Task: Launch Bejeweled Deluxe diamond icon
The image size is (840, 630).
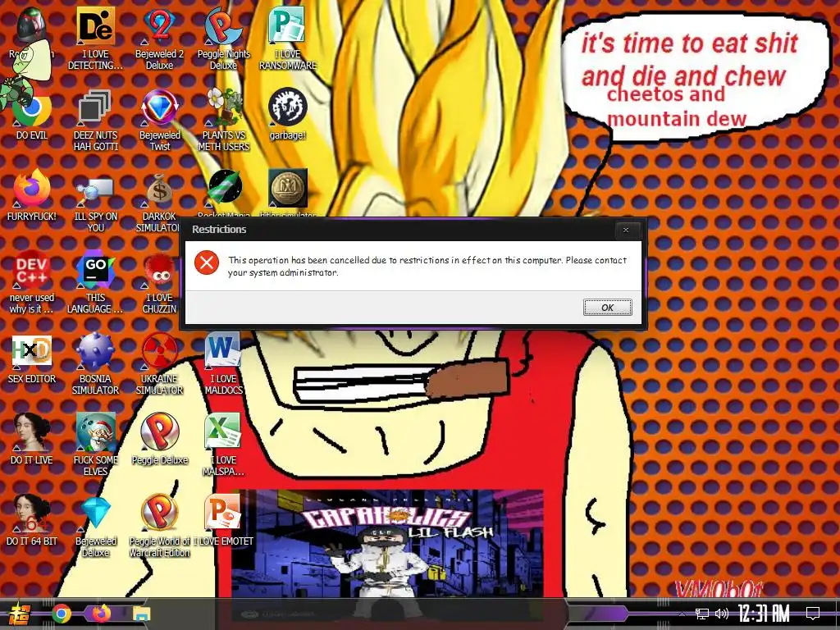Action: (x=95, y=526)
